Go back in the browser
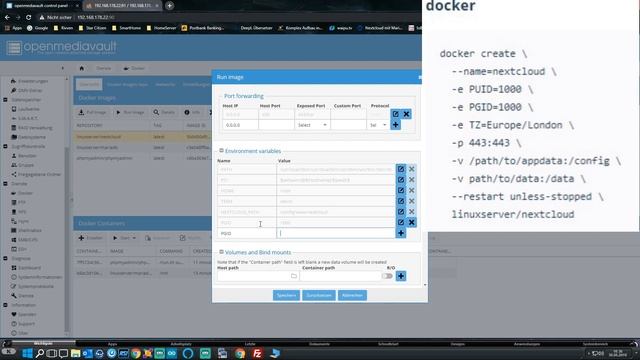This screenshot has height=360, width=640. pos(7,18)
